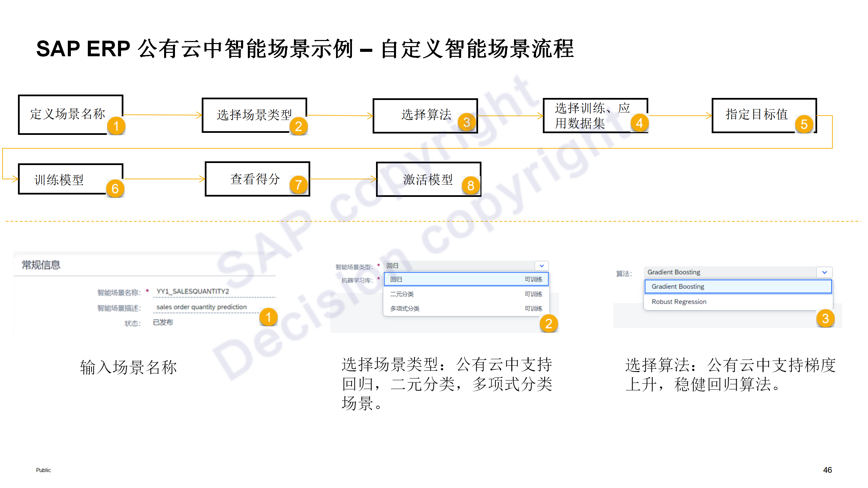Click the orange number 7 badge on 查看得分
Viewport: 868px width, 488px height.
298,185
